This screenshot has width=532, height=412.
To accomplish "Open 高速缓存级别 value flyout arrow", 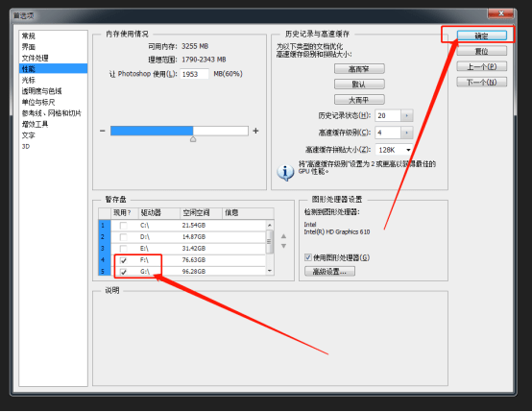I will [407, 133].
